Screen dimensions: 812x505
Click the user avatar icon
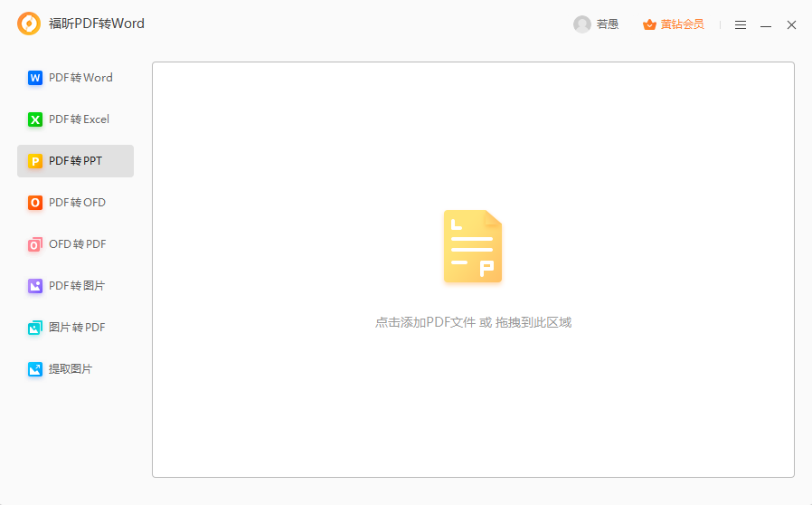582,24
